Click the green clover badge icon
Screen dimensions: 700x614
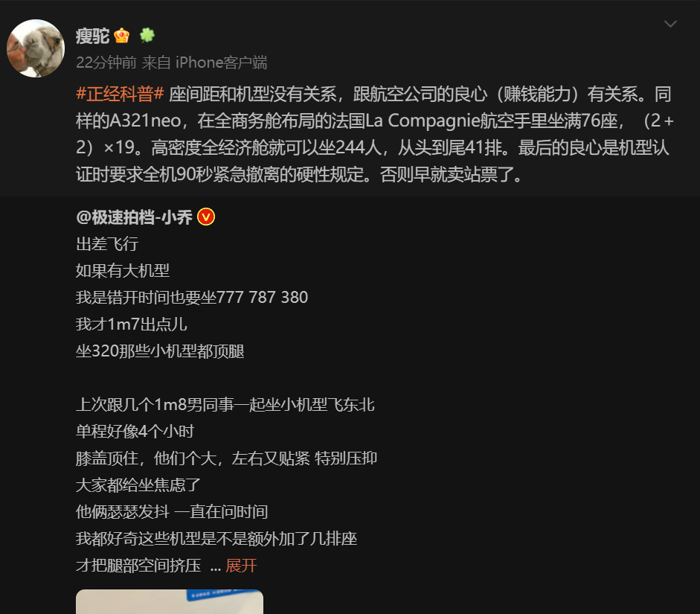click(147, 35)
